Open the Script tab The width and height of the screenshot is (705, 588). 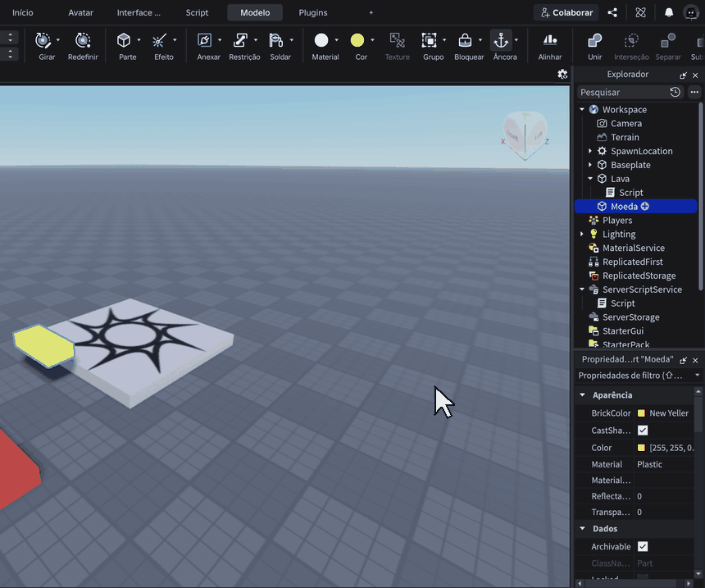[x=197, y=12]
